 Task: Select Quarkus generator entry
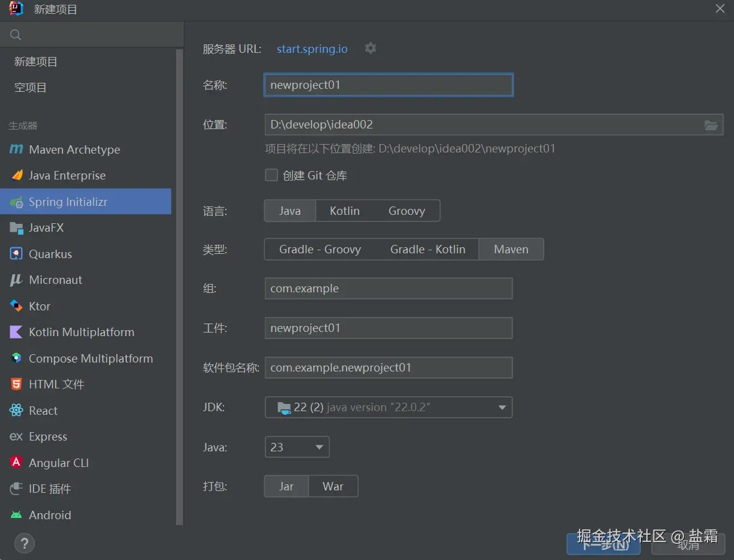[85, 254]
